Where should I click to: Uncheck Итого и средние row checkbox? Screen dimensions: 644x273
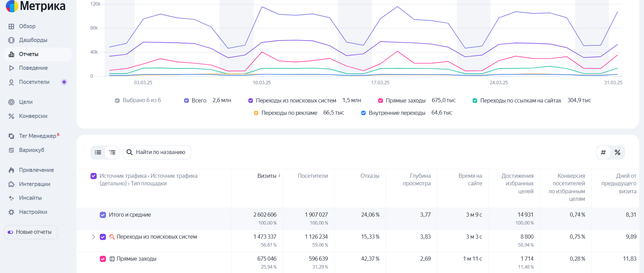click(x=103, y=215)
